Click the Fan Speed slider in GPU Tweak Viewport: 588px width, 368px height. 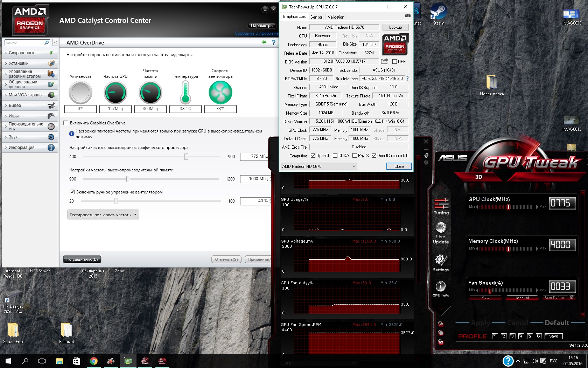(x=506, y=290)
